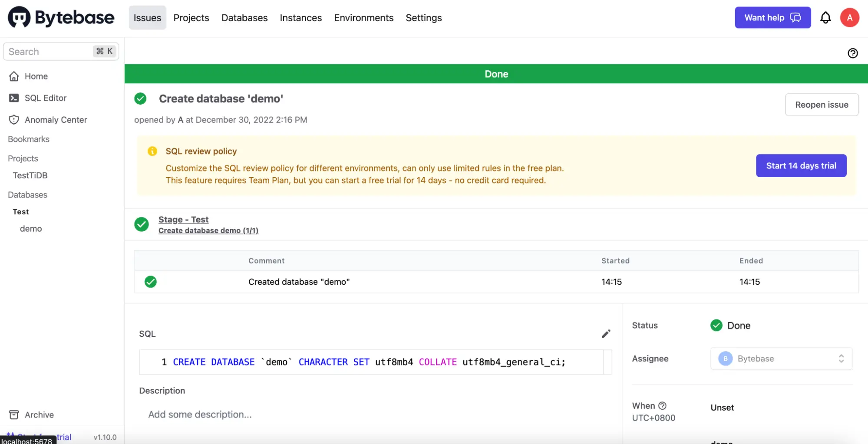Click the Unset value beside When
The image size is (868, 444).
[722, 408]
